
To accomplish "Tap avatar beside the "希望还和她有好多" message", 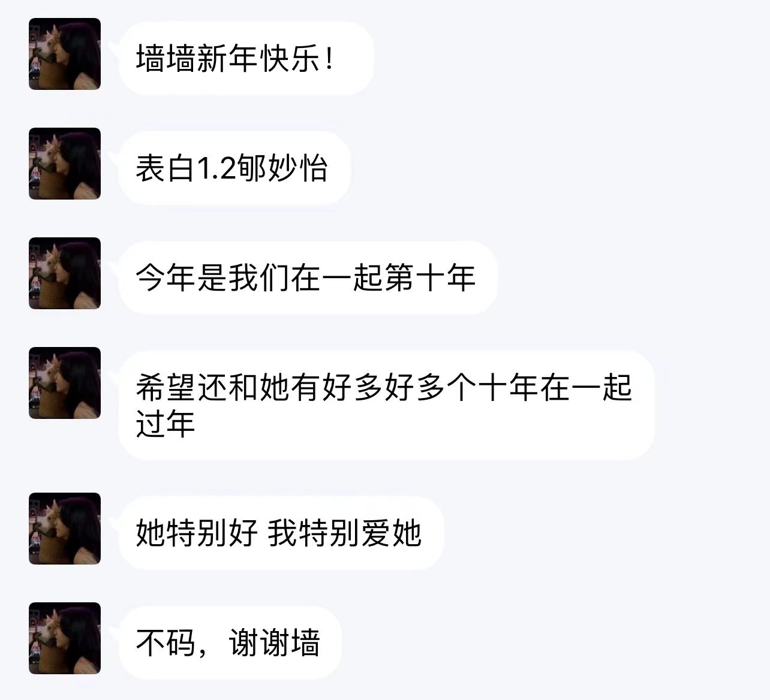I will pyautogui.click(x=65, y=383).
